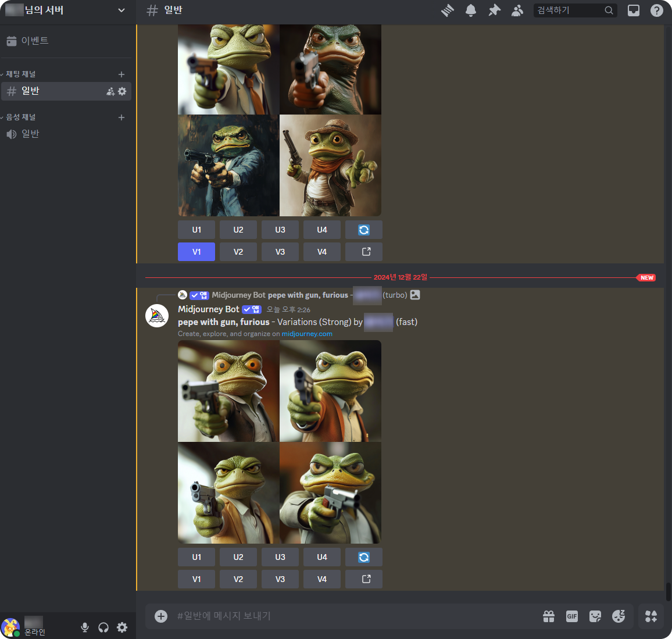Image resolution: width=672 pixels, height=639 pixels.
Task: Open the apps launcher icon
Action: point(651,616)
